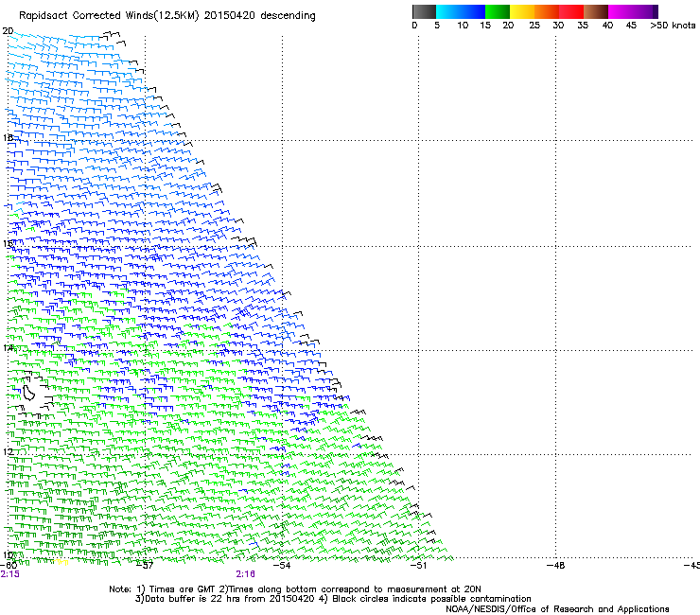
Task: Click the NOAA/NESDIS credit line
Action: [557, 609]
